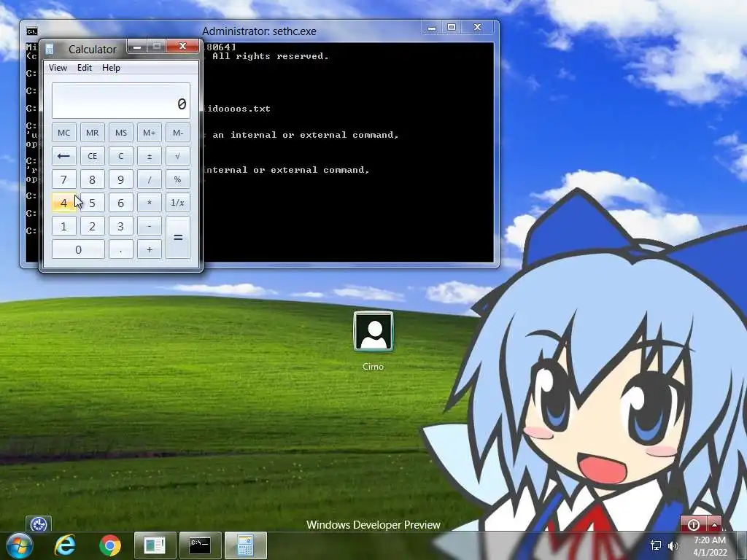This screenshot has height=560, width=747.
Task: Select the Calculator taskbar button
Action: (245, 545)
